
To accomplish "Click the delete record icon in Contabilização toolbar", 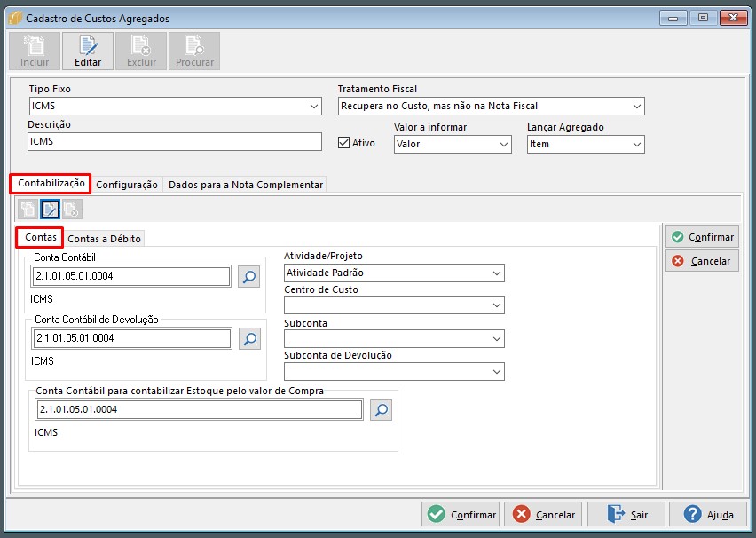I will 72,209.
